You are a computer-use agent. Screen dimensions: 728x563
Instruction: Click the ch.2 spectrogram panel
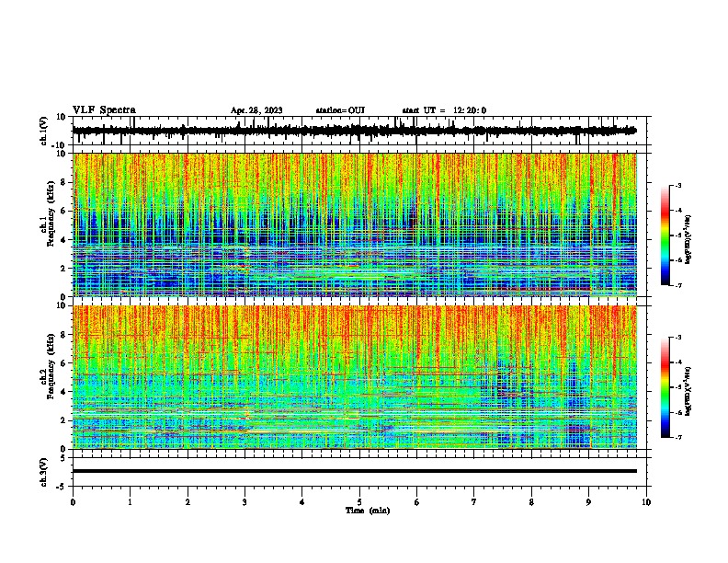coord(355,377)
